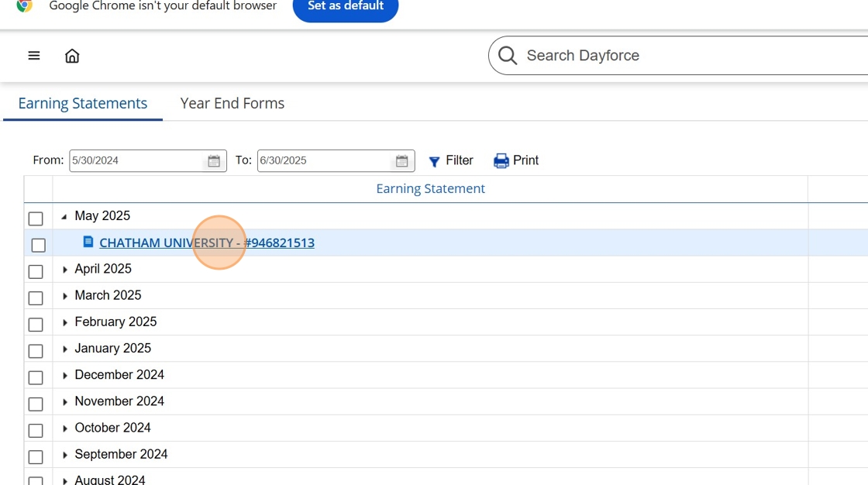Select the 'March 2025' row label
This screenshot has width=868, height=485.
pos(108,295)
